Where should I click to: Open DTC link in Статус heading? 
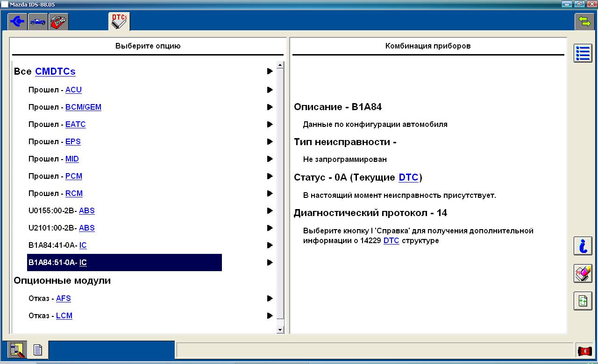409,177
